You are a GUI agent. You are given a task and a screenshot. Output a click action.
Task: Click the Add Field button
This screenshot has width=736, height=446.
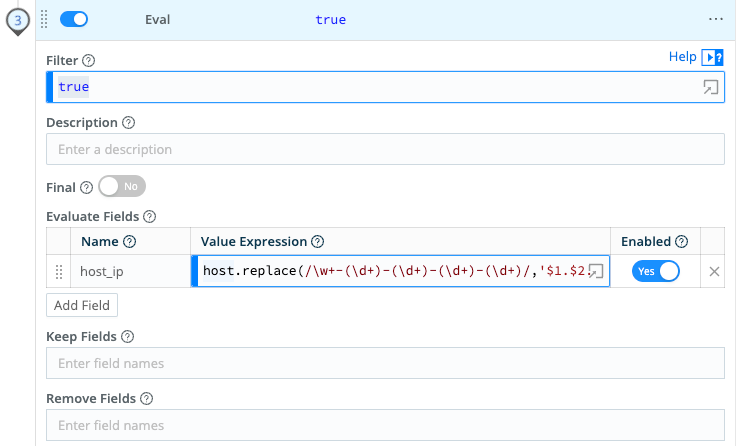pos(82,305)
